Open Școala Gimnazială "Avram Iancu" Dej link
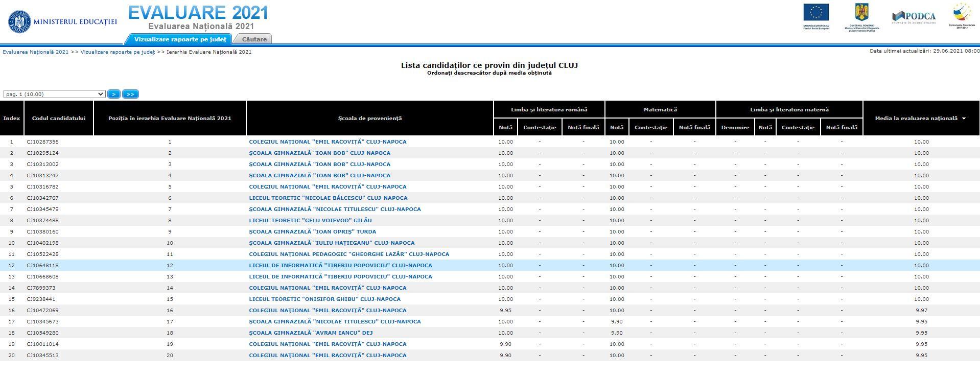 tap(311, 333)
